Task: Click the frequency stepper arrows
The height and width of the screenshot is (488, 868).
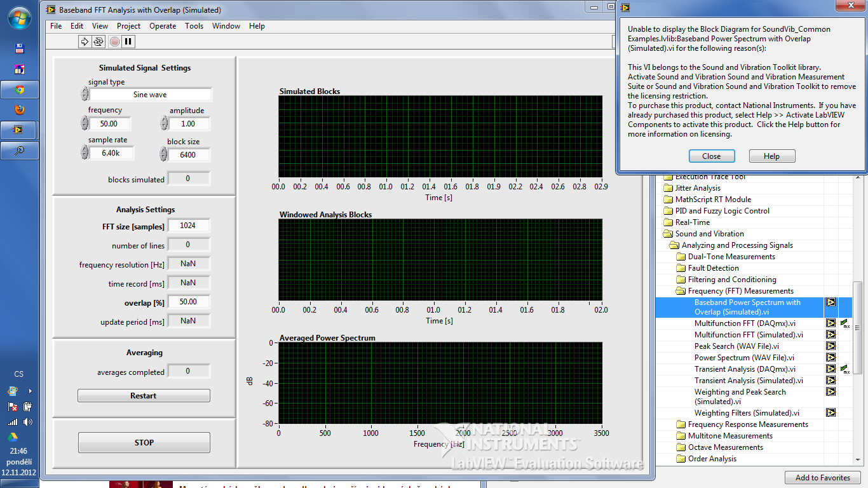Action: pos(85,123)
